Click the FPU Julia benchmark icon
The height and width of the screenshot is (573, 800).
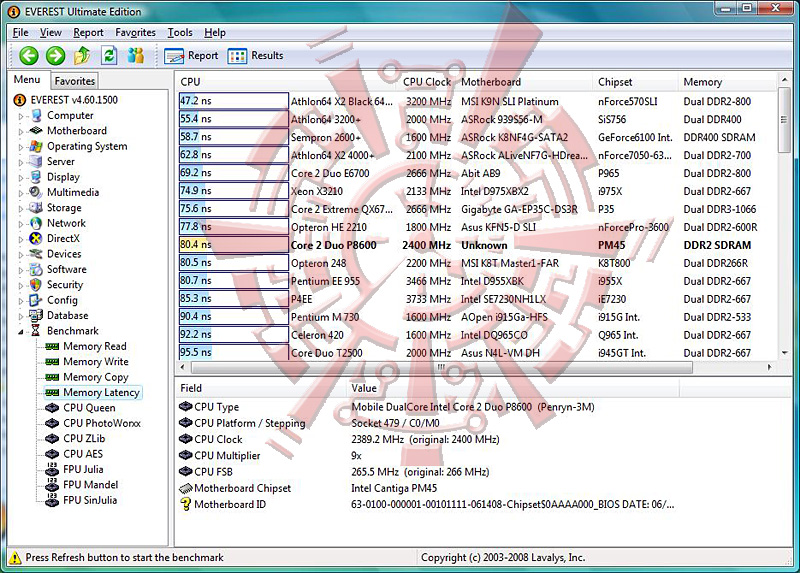tap(52, 469)
